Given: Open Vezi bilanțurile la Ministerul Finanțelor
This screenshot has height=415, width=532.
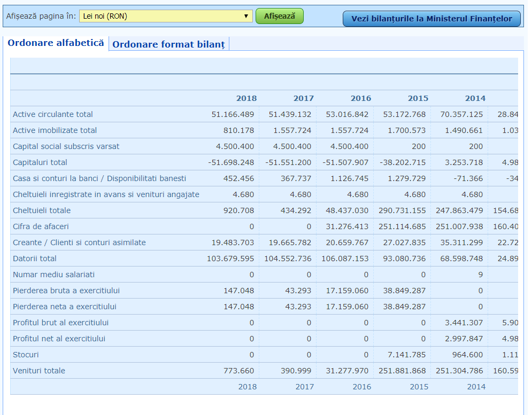Looking at the screenshot, I should (431, 19).
